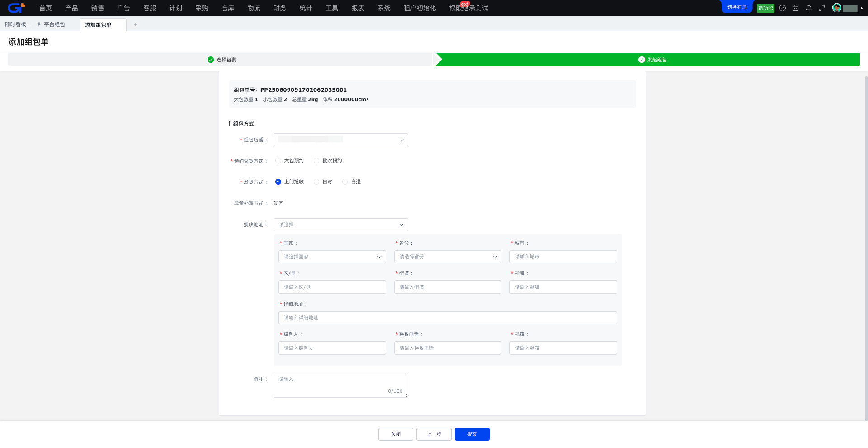Click the 联系电话 input field
This screenshot has width=868, height=448.
pos(448,348)
